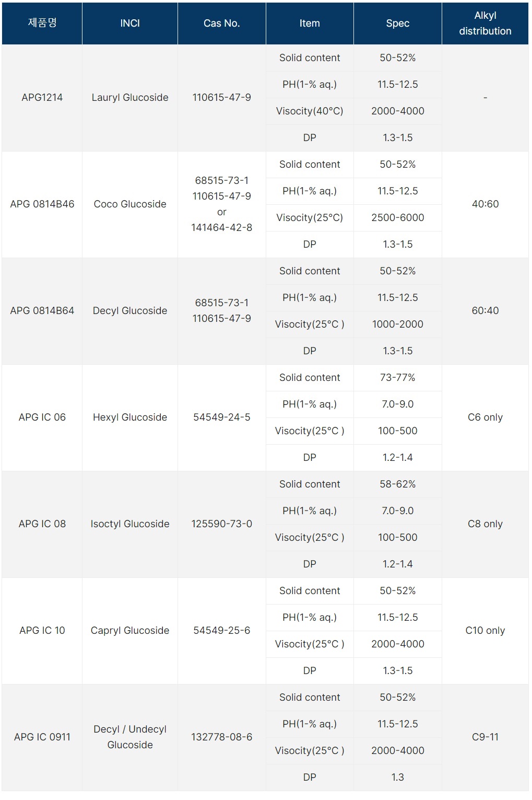This screenshot has width=532, height=800.
Task: Click CAS number 125590-73-0
Action: 221,524
